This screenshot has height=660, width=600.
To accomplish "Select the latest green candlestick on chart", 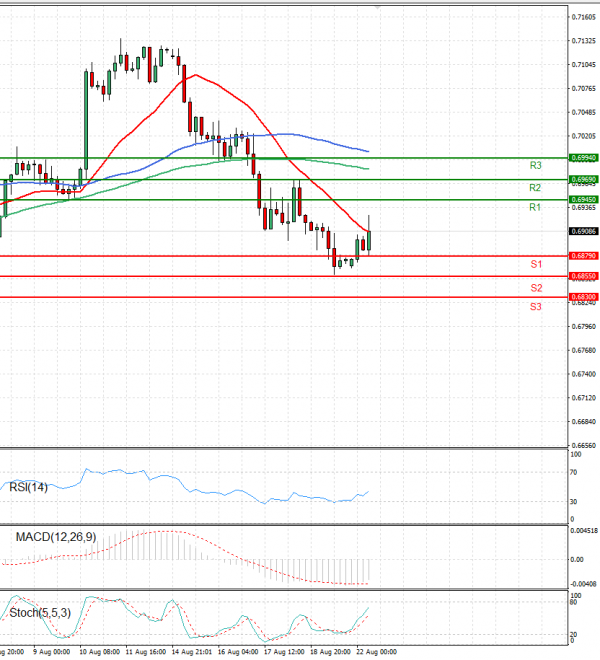I will (369, 240).
